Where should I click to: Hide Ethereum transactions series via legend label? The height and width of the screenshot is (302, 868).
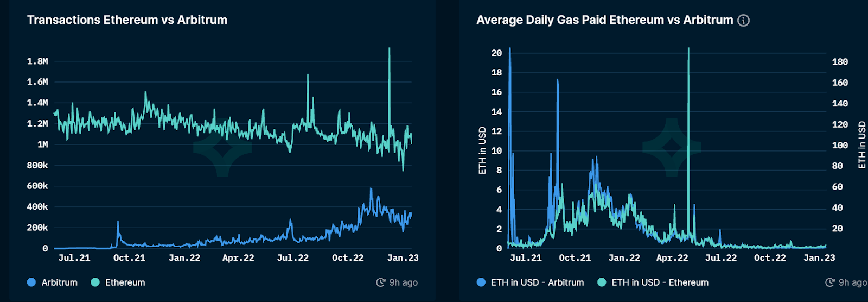pos(125,282)
